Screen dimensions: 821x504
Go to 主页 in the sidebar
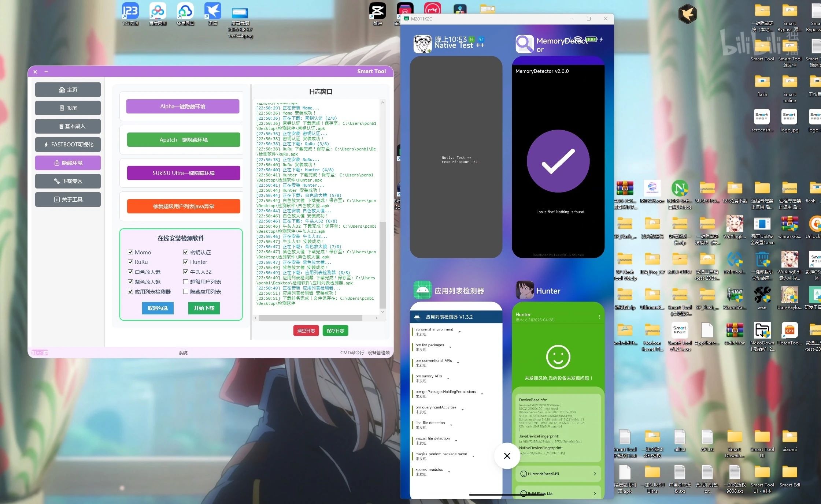click(x=68, y=90)
